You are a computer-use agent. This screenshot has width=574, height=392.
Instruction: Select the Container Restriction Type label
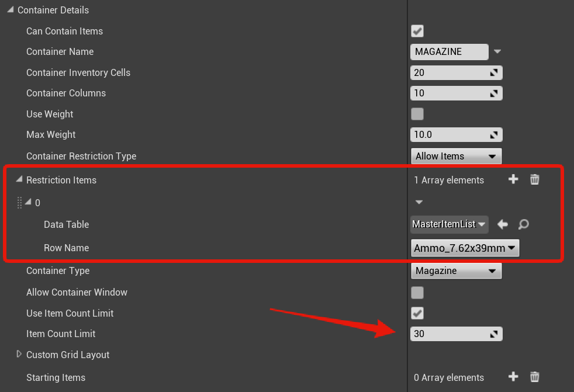81,157
